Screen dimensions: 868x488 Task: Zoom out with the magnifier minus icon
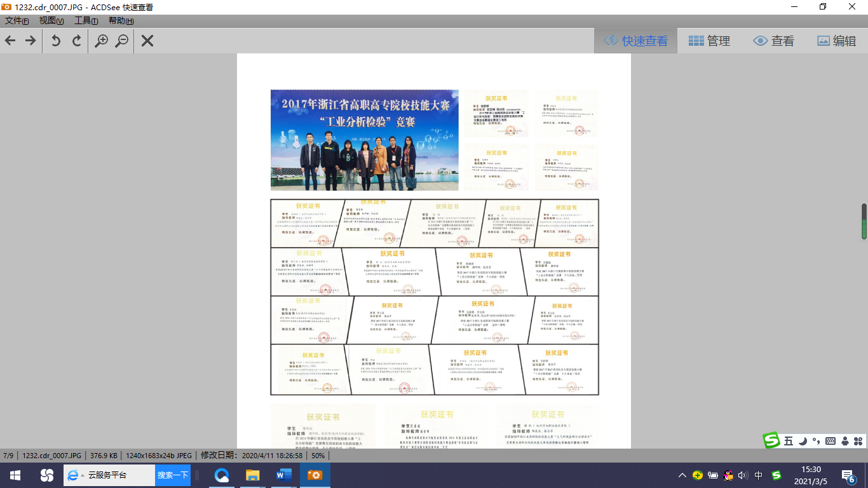click(x=122, y=41)
